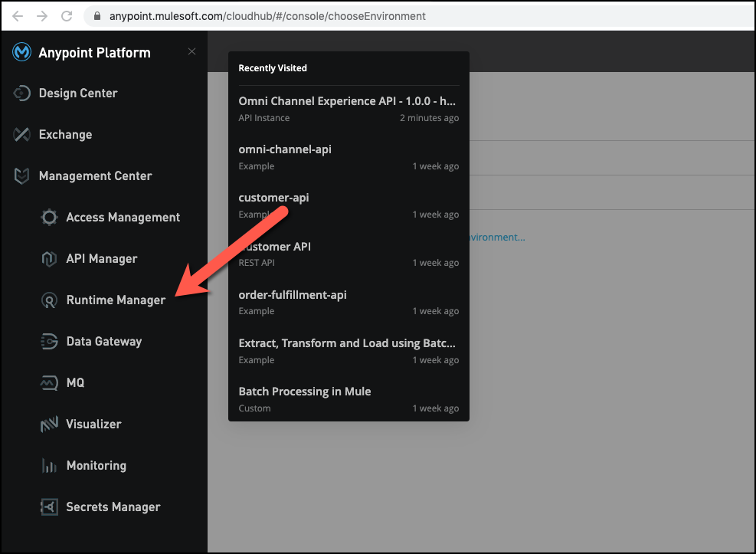Viewport: 756px width, 554px height.
Task: Click the Runtime Manager icon
Action: tap(49, 300)
